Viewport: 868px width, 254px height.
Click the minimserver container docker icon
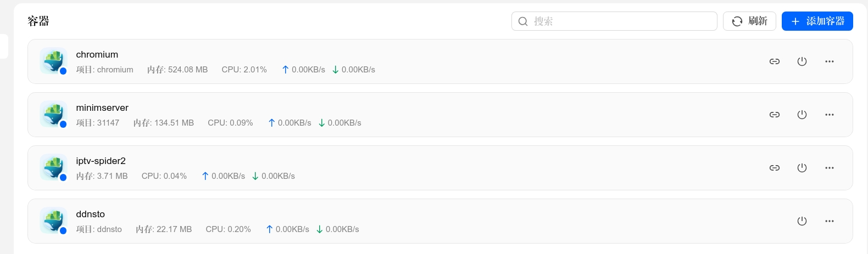[54, 114]
